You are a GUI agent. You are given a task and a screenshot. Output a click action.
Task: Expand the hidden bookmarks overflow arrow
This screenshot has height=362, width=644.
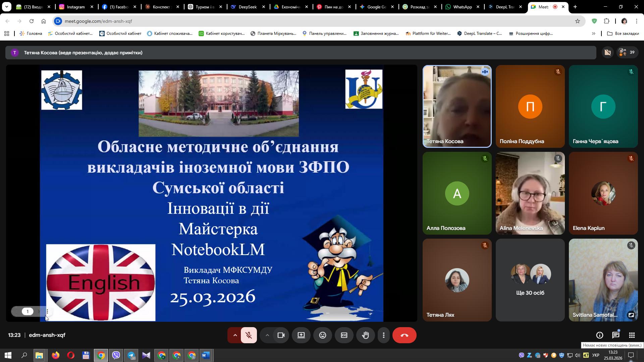pyautogui.click(x=594, y=33)
